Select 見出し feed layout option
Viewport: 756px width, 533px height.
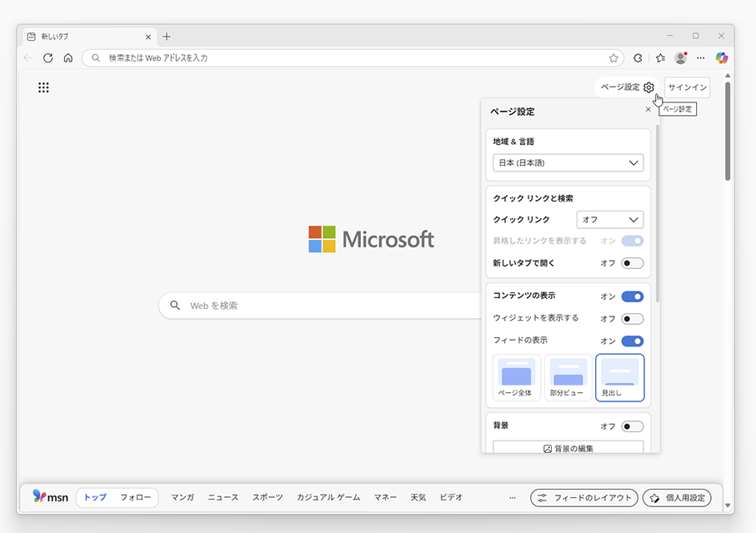(x=620, y=378)
